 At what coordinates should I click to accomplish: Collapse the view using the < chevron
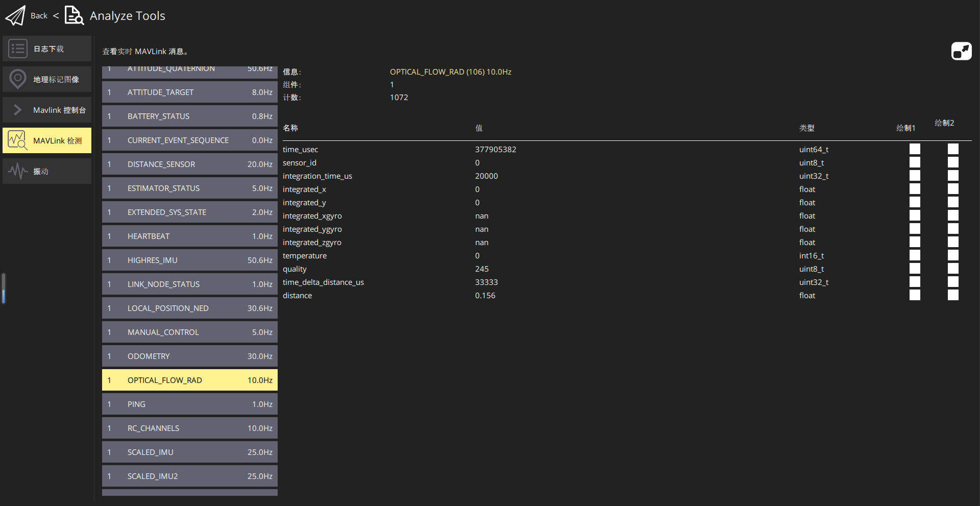[x=56, y=15]
